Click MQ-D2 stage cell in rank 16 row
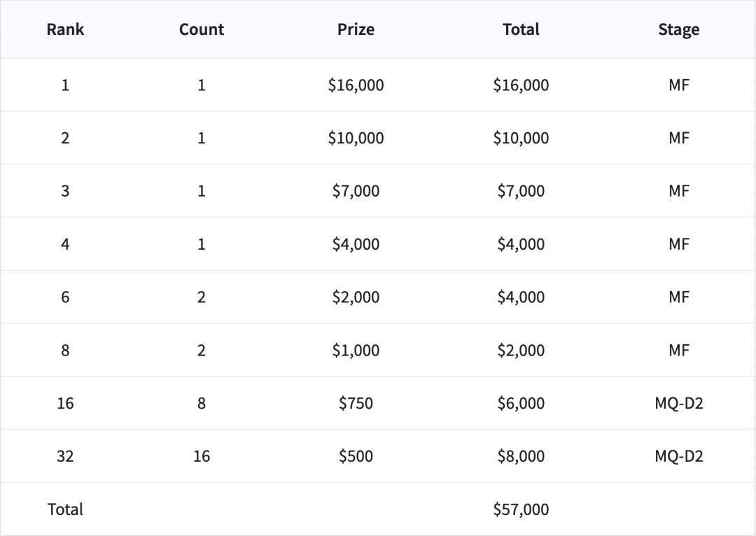The image size is (756, 536). pos(678,403)
